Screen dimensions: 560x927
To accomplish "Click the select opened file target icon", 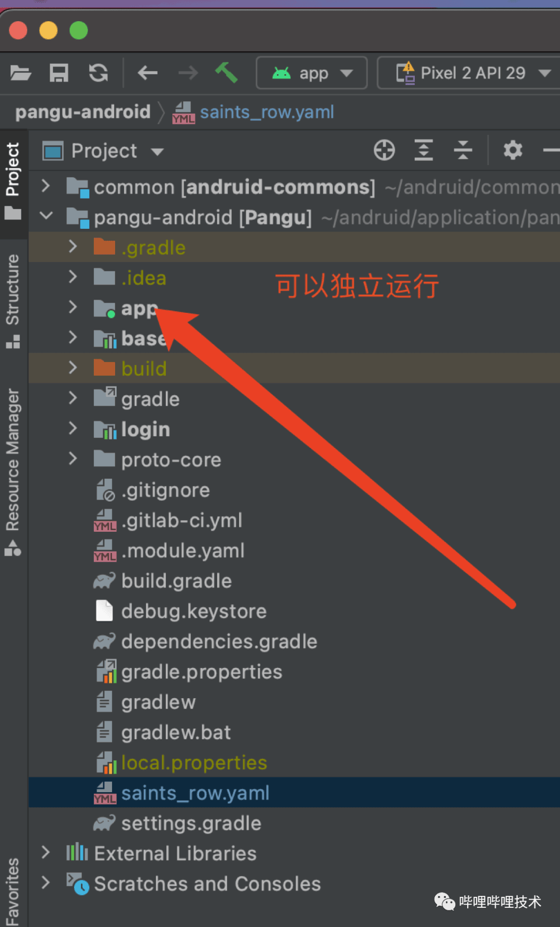I will (384, 150).
